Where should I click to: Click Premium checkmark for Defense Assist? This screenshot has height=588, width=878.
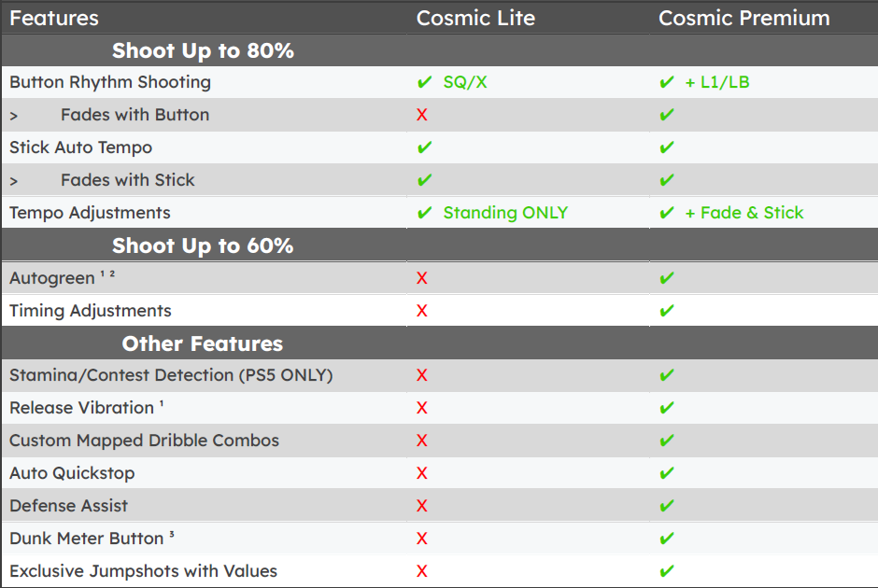[x=666, y=506]
